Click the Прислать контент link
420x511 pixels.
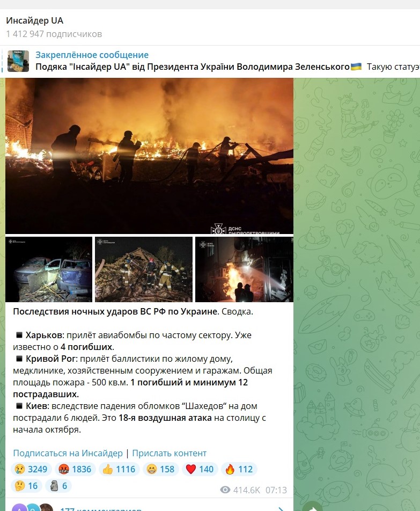click(x=170, y=454)
